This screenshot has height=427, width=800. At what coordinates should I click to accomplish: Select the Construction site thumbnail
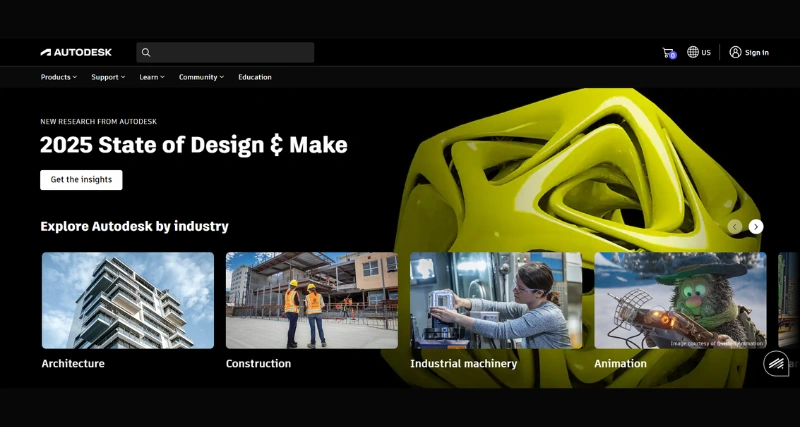coord(311,300)
